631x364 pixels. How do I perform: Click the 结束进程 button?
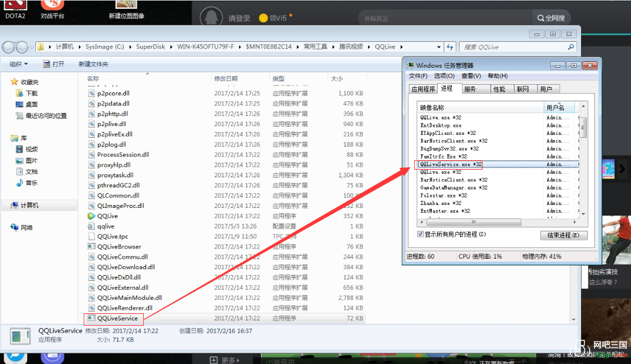click(564, 235)
